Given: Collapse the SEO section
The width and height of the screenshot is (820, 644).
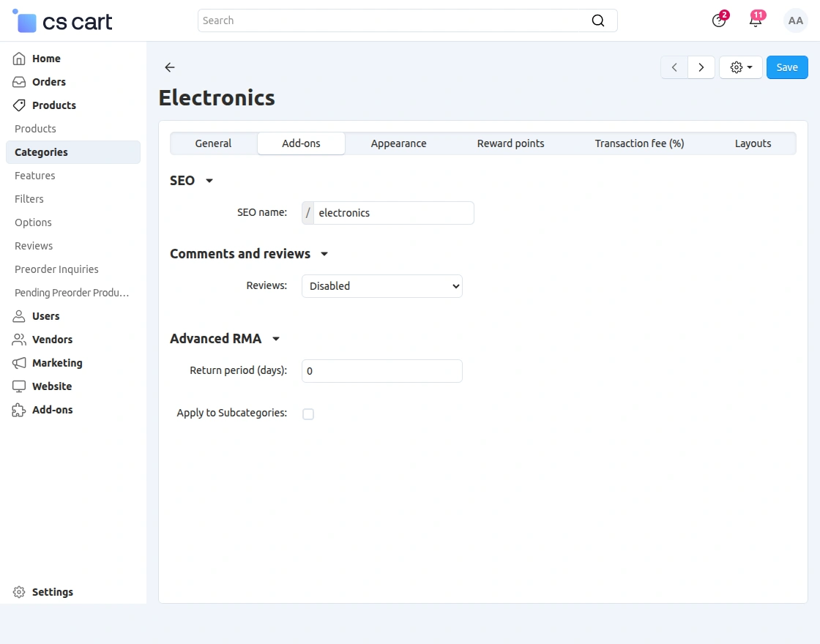Looking at the screenshot, I should [x=209, y=181].
